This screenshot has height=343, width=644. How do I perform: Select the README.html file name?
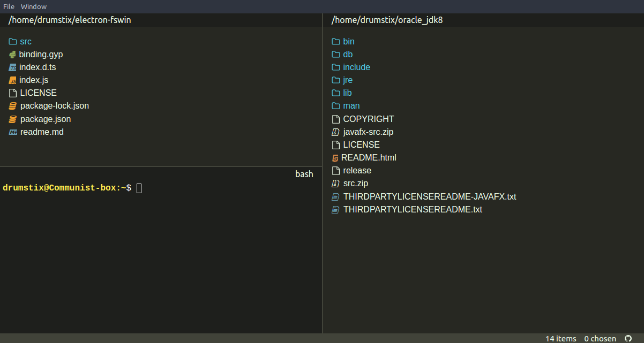[369, 157]
